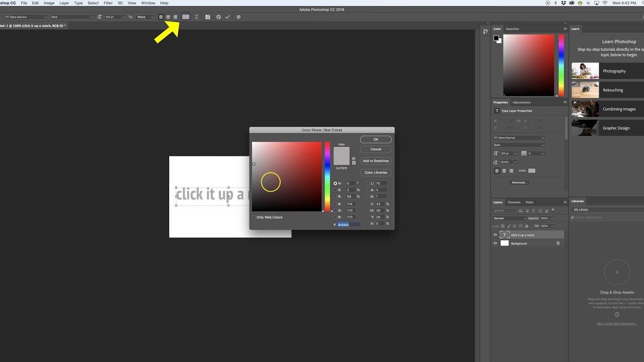Viewport: 644px width, 362px height.
Task: Click Add to Swatches button
Action: [376, 161]
